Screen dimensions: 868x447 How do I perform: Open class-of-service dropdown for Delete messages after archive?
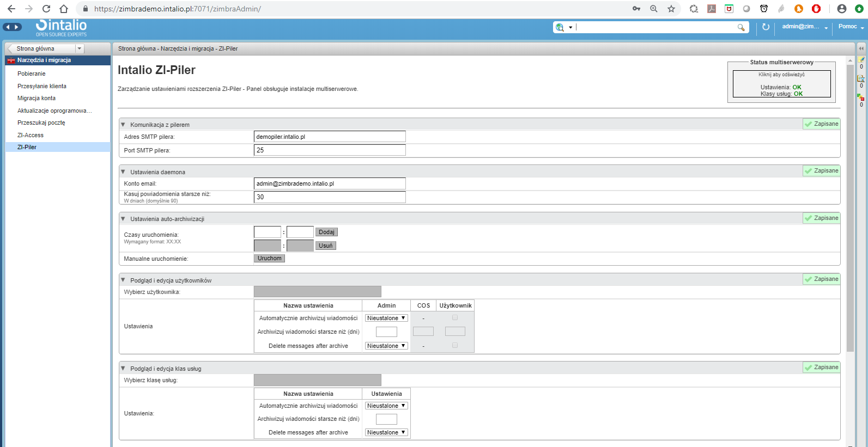coord(386,432)
